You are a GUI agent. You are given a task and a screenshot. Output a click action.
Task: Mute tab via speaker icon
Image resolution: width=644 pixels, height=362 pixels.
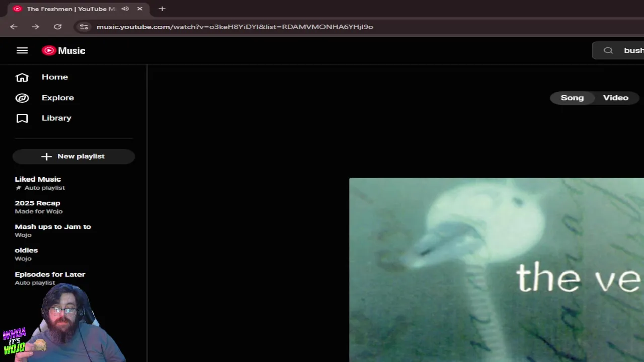[125, 9]
